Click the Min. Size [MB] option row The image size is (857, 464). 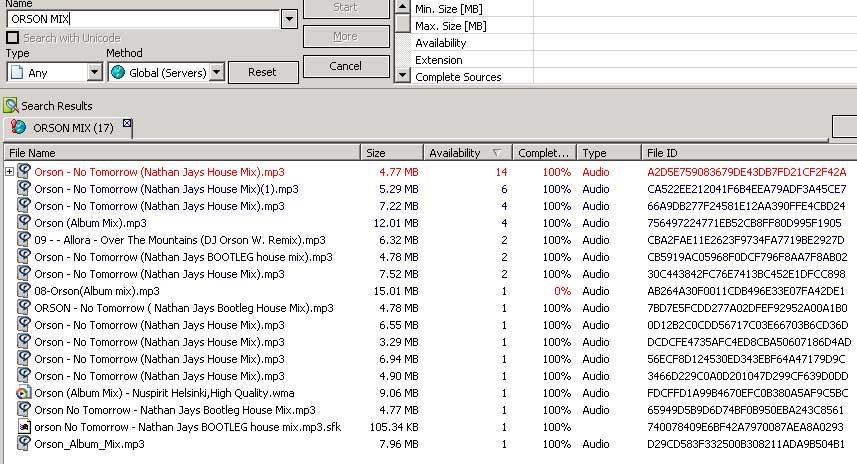click(x=634, y=9)
